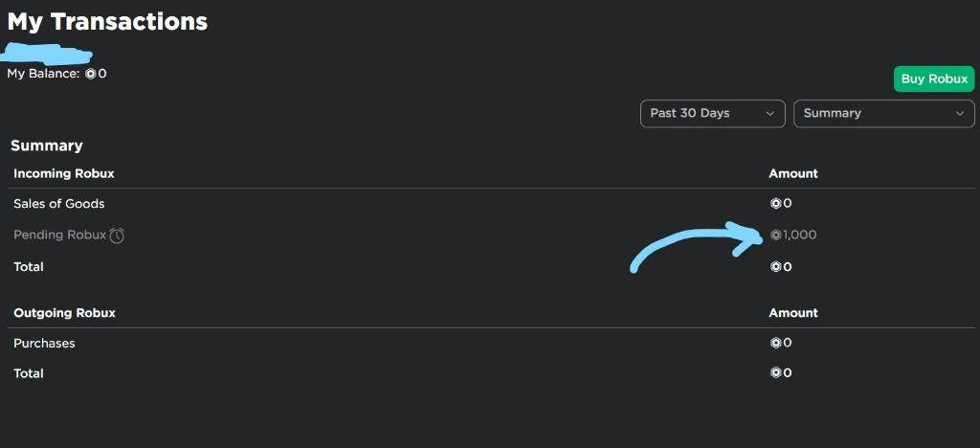
Task: Open the Past 30 Days dropdown
Action: pyautogui.click(x=712, y=114)
